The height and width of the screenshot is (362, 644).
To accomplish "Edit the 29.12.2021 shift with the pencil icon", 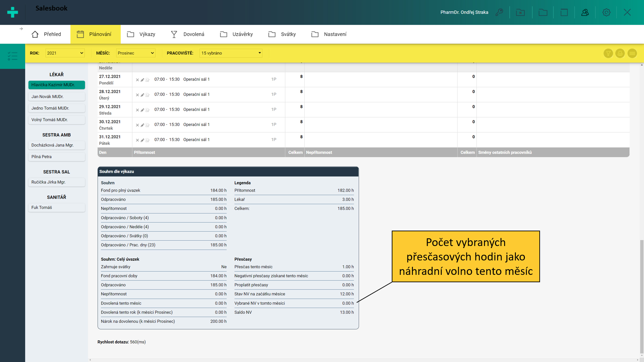I will coord(142,110).
